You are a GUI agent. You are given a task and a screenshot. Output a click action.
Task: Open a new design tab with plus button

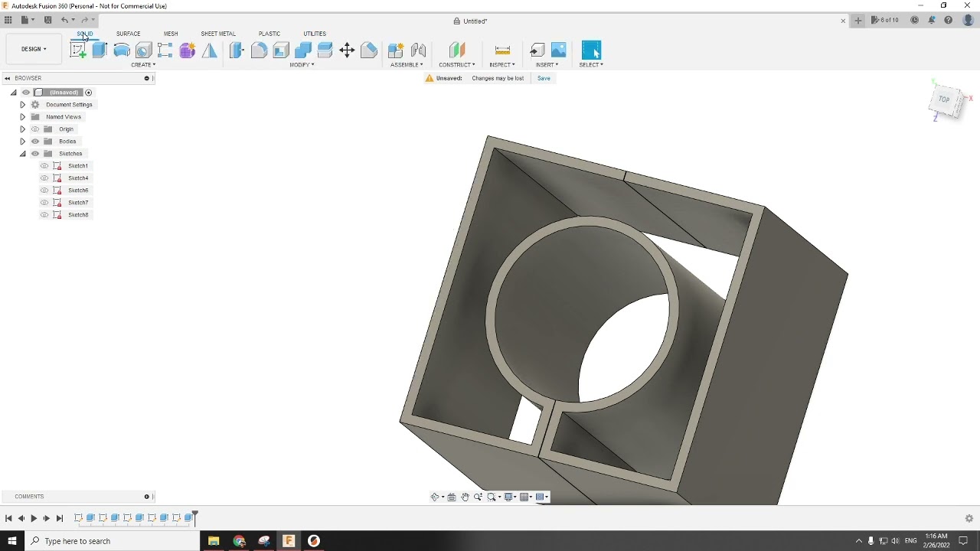858,21
